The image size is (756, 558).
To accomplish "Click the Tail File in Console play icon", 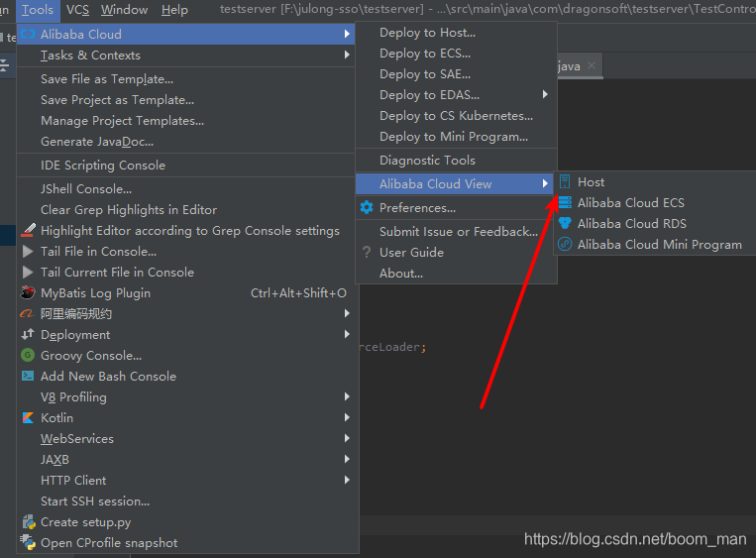I will click(x=28, y=252).
